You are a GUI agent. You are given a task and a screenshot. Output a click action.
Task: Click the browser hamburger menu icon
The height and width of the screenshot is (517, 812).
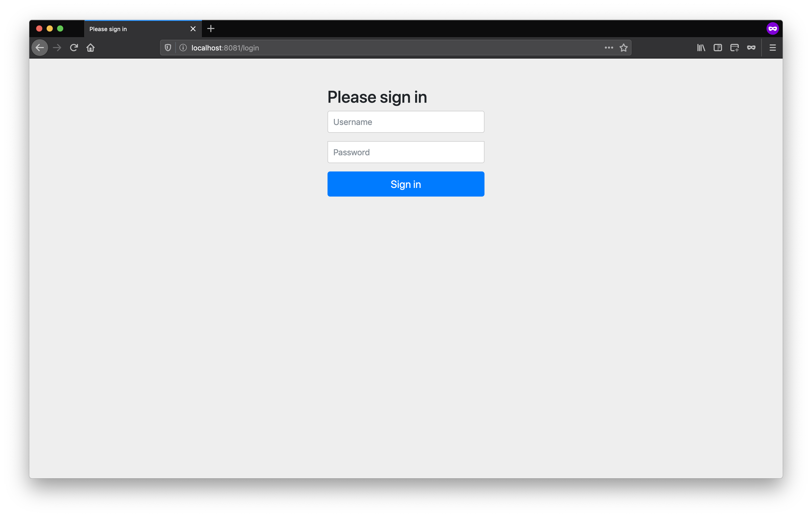click(x=773, y=48)
